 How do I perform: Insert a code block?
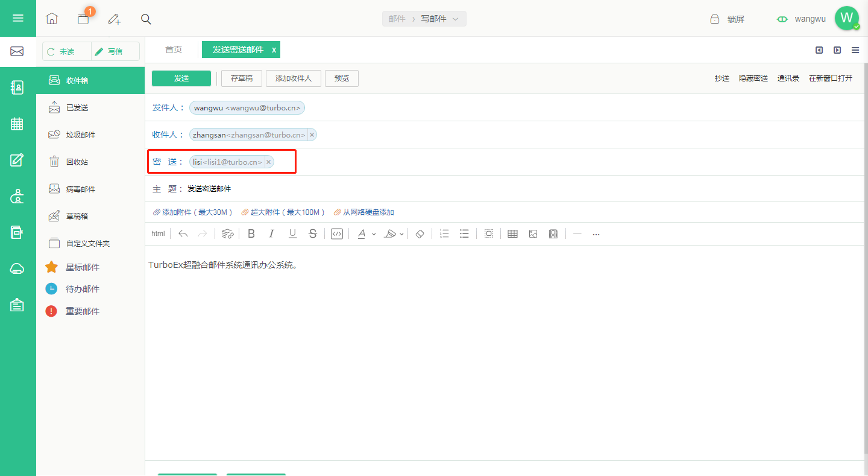click(337, 233)
